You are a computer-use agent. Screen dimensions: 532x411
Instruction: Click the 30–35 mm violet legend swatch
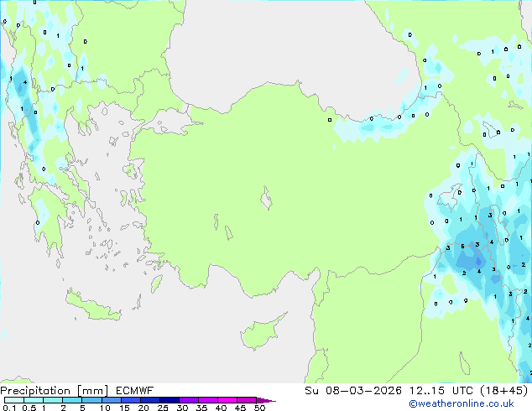point(189,400)
